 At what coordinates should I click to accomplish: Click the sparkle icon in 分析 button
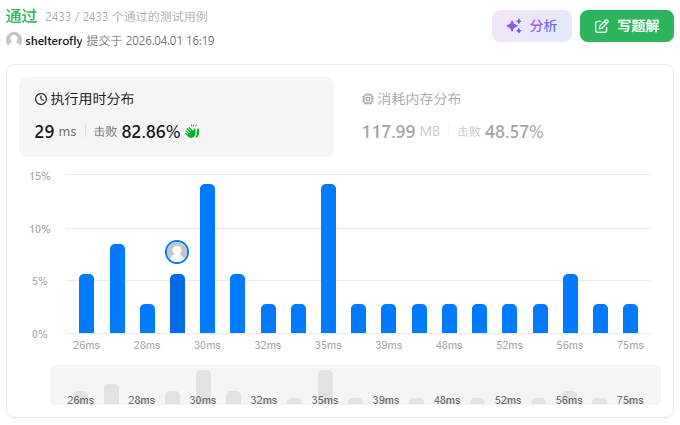514,27
